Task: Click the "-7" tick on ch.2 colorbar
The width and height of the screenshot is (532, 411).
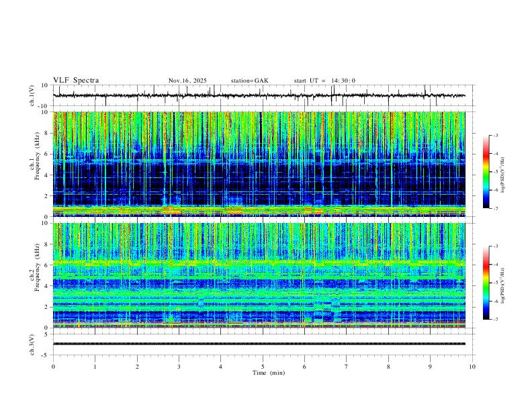Action: (495, 319)
